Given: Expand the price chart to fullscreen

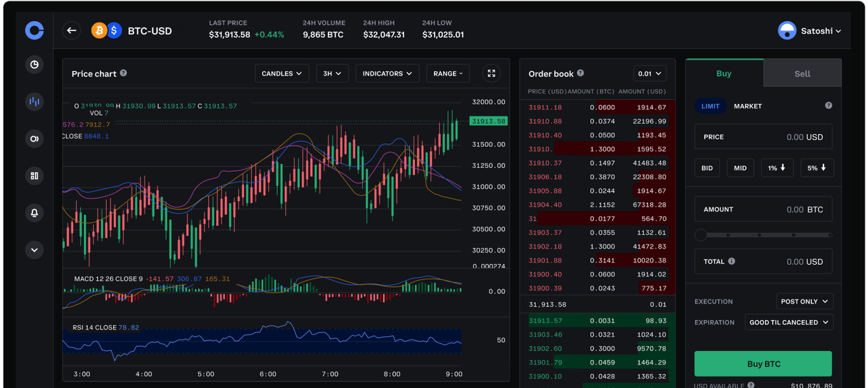Looking at the screenshot, I should pyautogui.click(x=491, y=73).
